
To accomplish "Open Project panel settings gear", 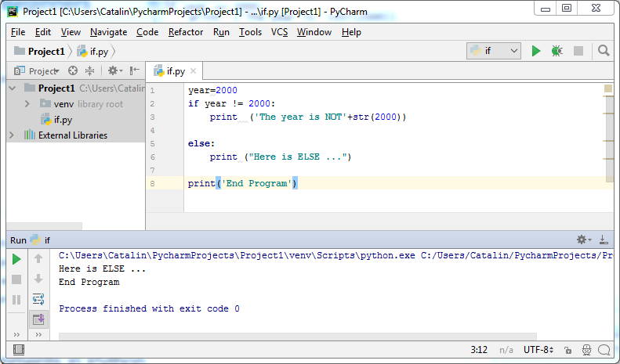I will [114, 70].
